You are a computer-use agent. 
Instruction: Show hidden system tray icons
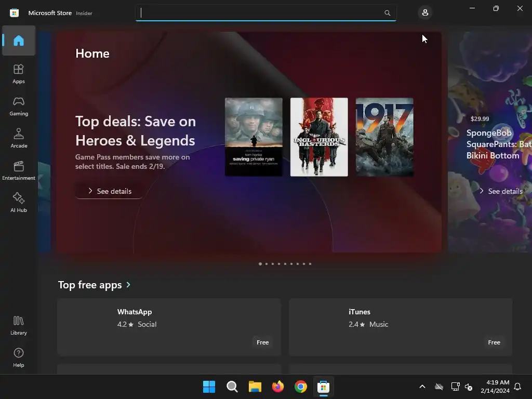(422, 387)
